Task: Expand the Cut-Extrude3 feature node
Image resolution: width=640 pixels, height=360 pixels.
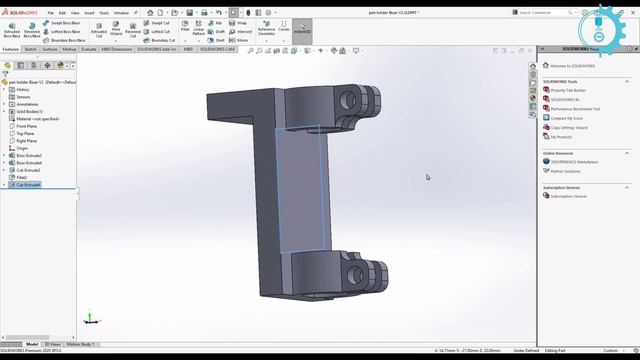Action: [4, 170]
